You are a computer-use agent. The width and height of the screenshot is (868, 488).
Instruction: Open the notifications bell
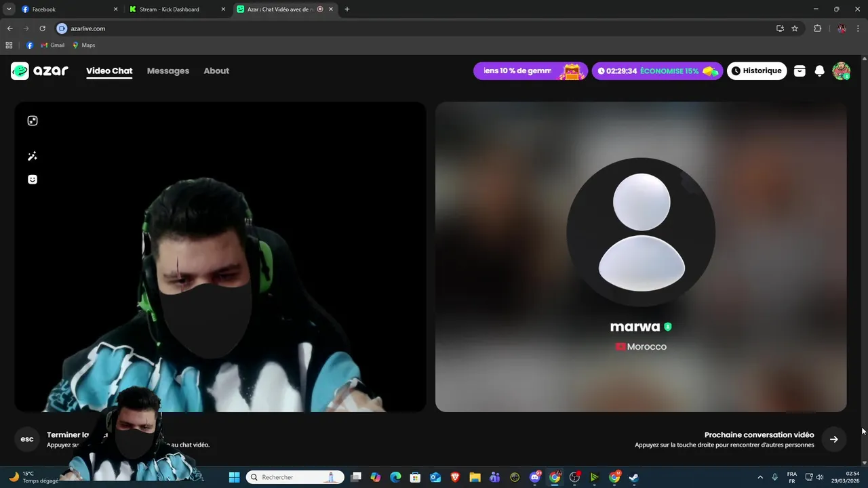coord(819,71)
